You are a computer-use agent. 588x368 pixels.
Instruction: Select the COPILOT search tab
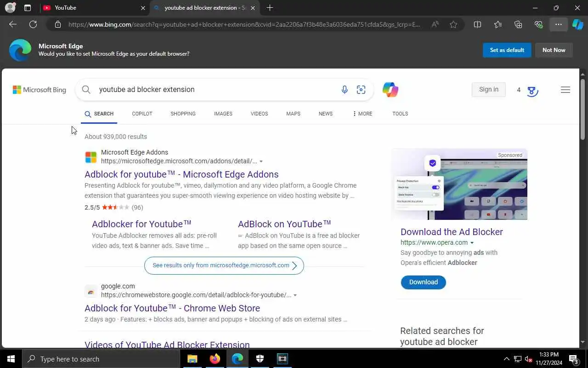pos(142,114)
